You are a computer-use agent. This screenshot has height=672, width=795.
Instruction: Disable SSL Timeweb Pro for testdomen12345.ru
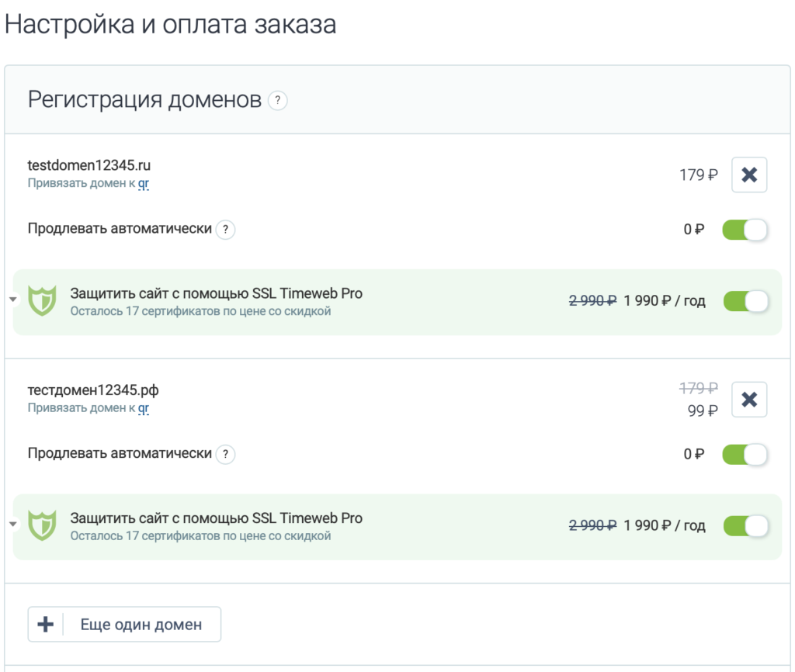coord(746,301)
